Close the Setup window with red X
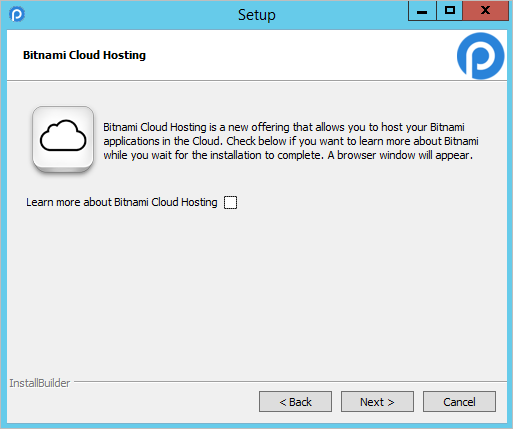Image resolution: width=513 pixels, height=429 pixels. tap(485, 11)
